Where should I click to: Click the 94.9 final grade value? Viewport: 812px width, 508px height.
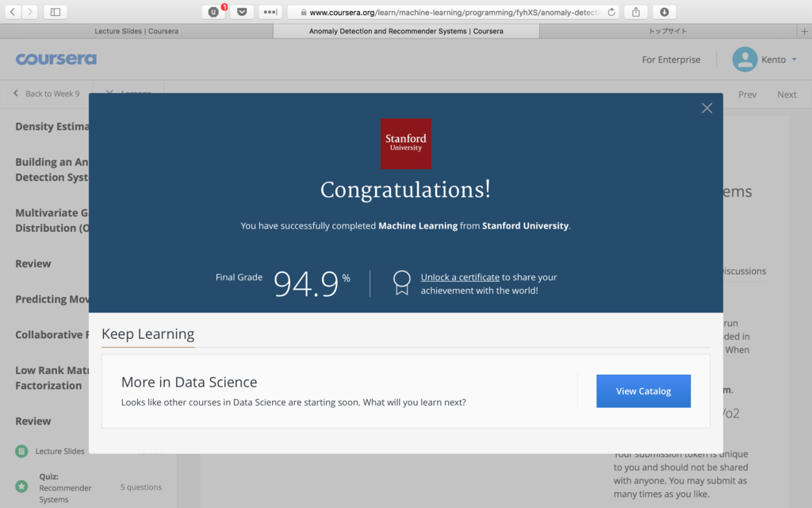[x=305, y=283]
